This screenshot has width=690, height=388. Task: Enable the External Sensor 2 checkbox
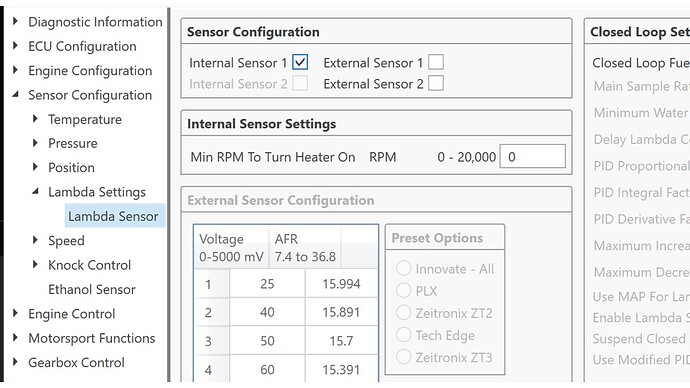[436, 83]
